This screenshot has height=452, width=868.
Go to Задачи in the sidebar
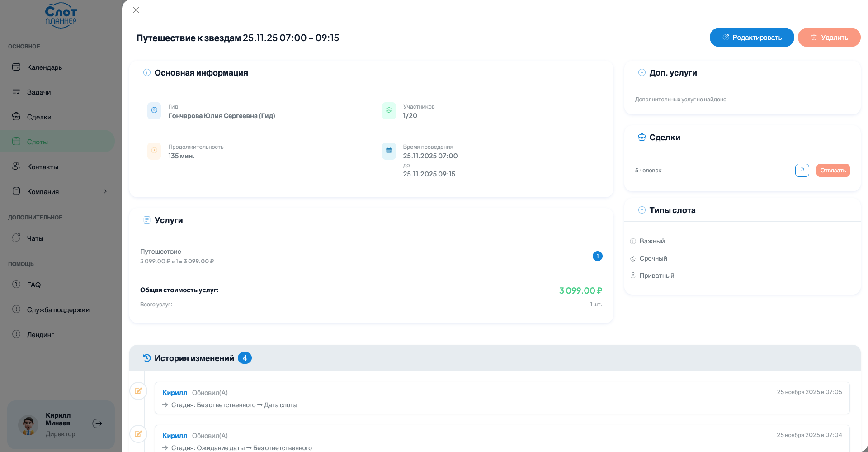click(x=39, y=92)
